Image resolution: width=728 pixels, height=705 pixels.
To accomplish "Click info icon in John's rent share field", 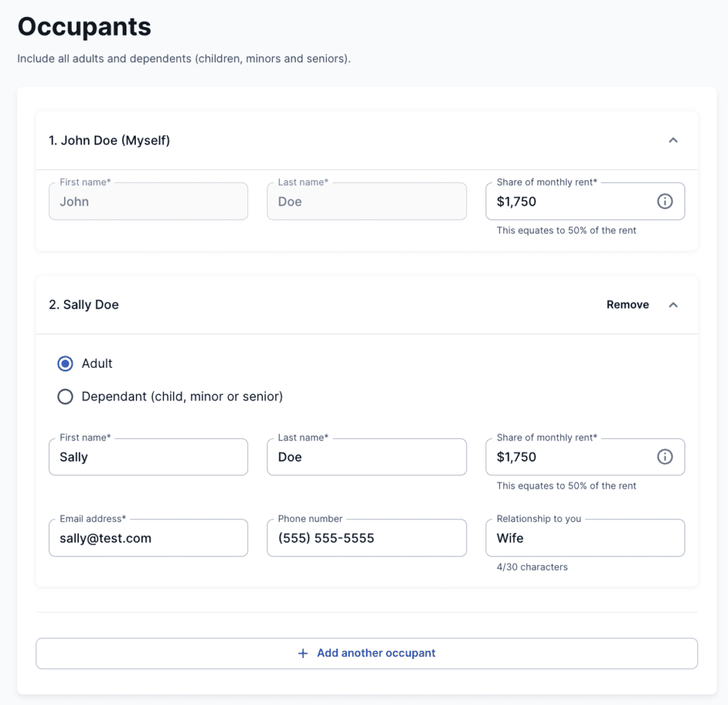I will 665,201.
